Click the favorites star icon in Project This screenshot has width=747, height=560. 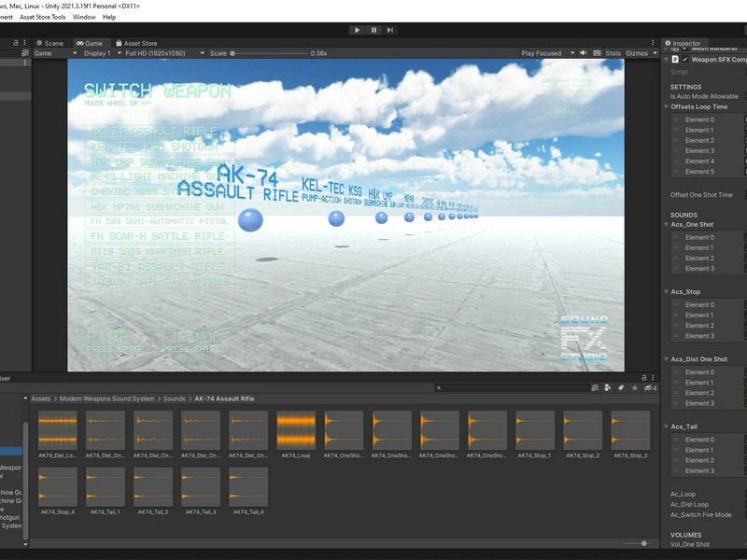[635, 388]
